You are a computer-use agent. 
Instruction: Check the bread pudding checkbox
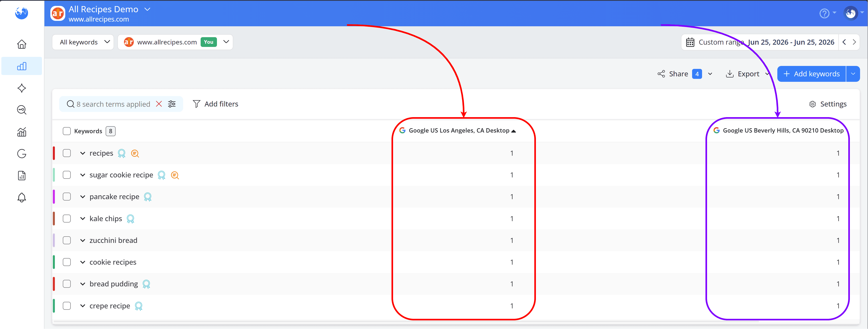point(67,284)
